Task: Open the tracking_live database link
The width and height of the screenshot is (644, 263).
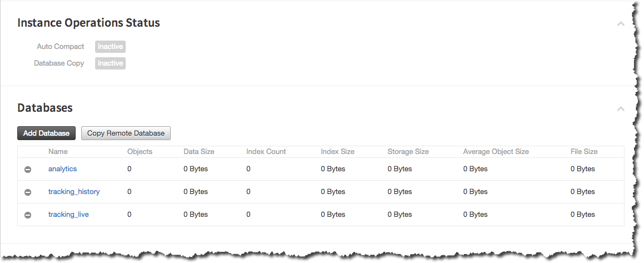Action: (68, 215)
